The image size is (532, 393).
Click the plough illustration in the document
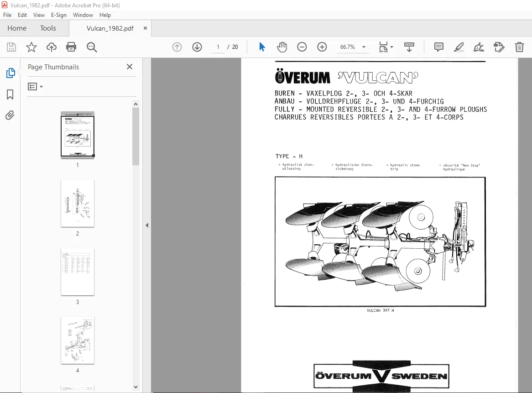click(x=380, y=241)
